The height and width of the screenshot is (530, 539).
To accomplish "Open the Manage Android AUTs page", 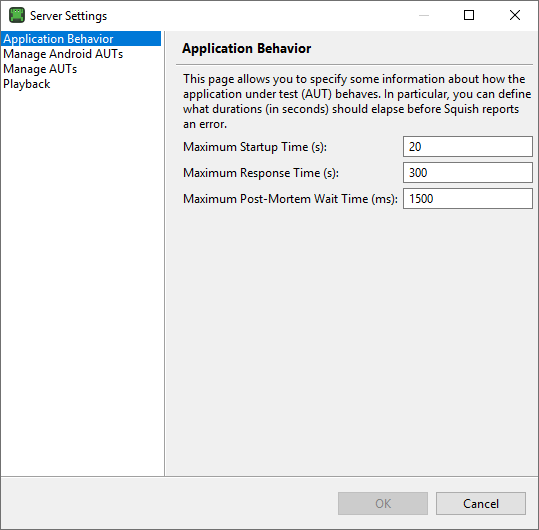I will [x=63, y=54].
